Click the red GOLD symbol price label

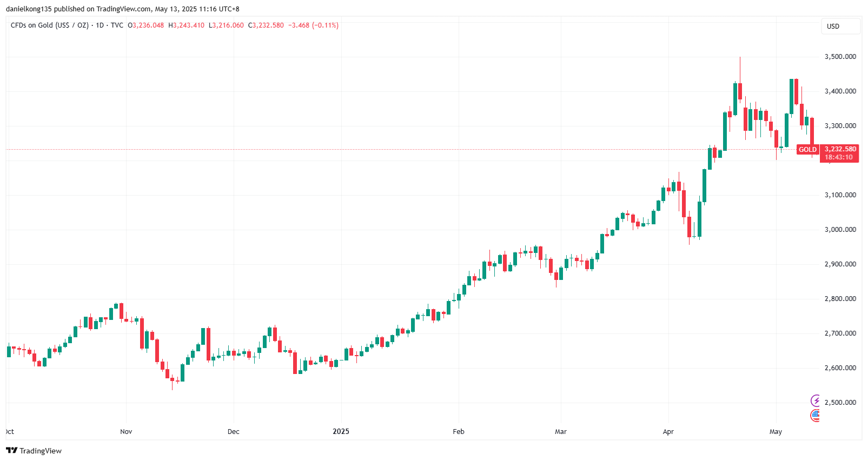coord(807,150)
